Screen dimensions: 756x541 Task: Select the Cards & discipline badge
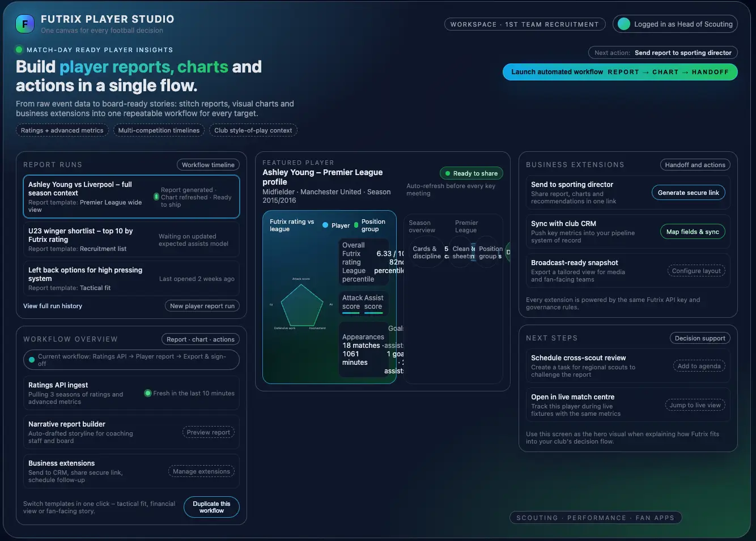[427, 253]
